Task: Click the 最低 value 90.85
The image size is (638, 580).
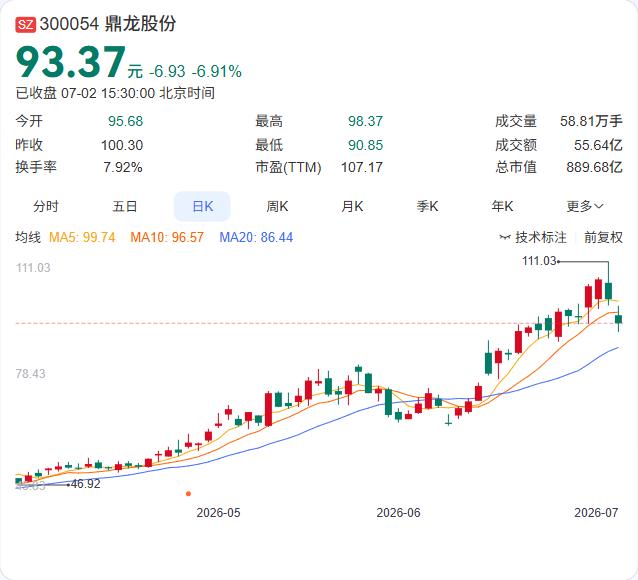Action: tap(365, 145)
